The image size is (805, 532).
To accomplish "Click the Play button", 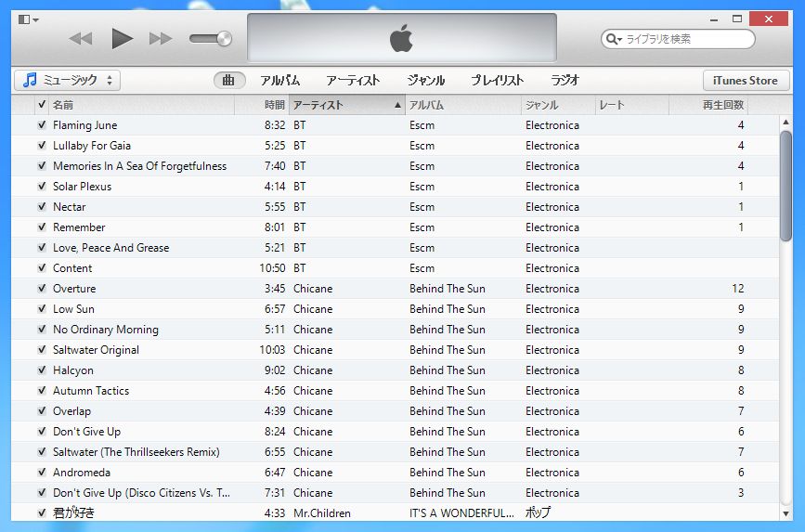I will 123,38.
